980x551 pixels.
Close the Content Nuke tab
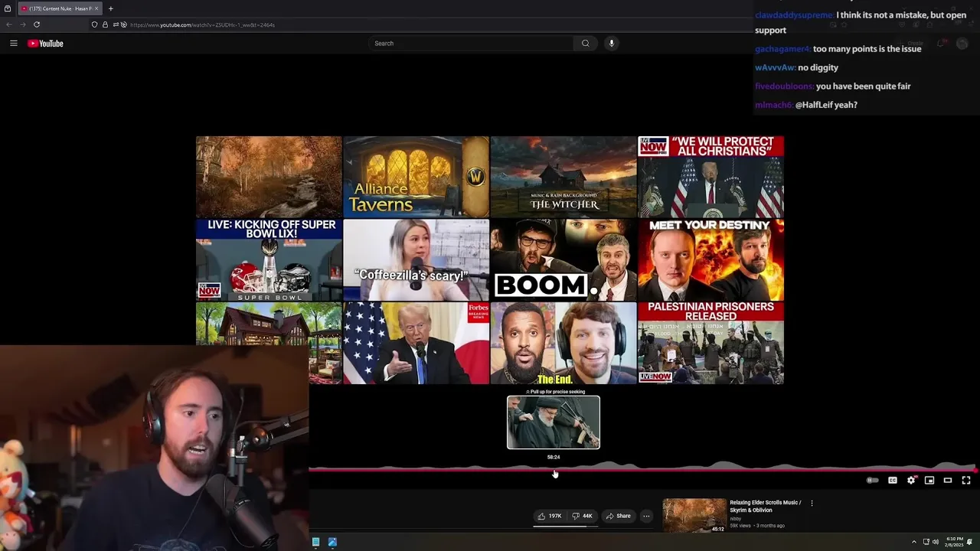click(x=96, y=8)
